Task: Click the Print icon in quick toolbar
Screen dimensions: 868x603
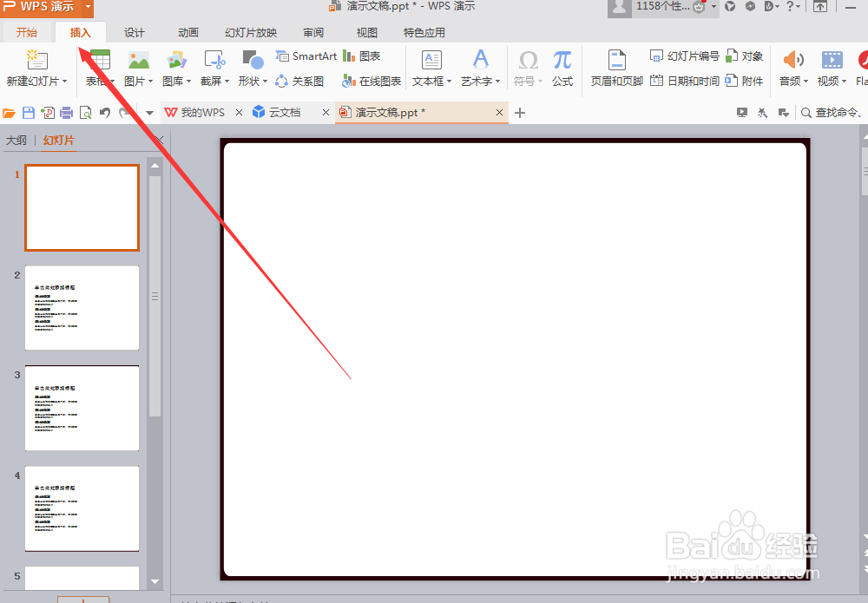Action: [67, 113]
